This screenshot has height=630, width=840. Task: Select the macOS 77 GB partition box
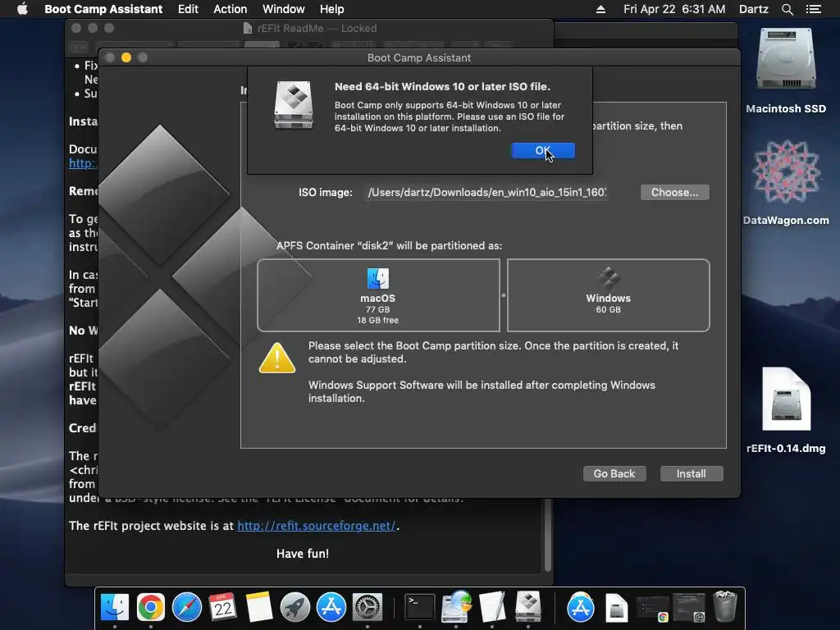tap(378, 295)
